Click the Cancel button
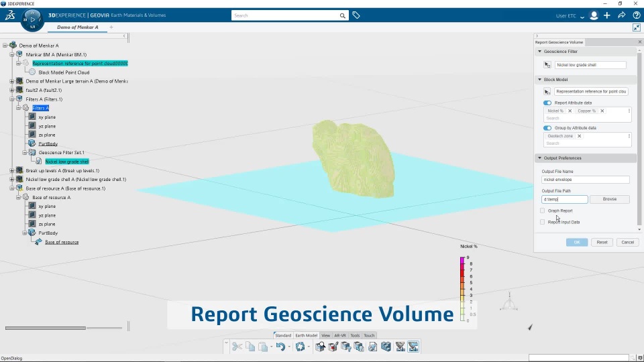This screenshot has height=362, width=644. point(627,242)
